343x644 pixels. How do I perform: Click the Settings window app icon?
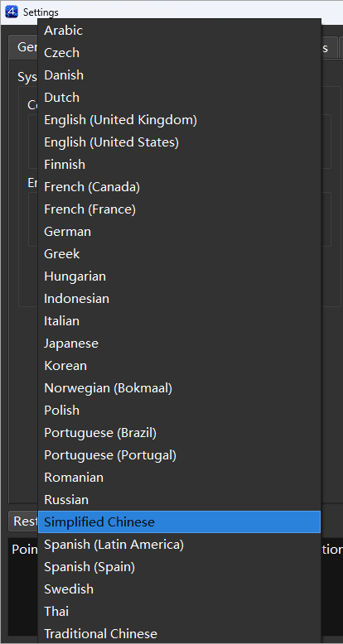tap(12, 12)
